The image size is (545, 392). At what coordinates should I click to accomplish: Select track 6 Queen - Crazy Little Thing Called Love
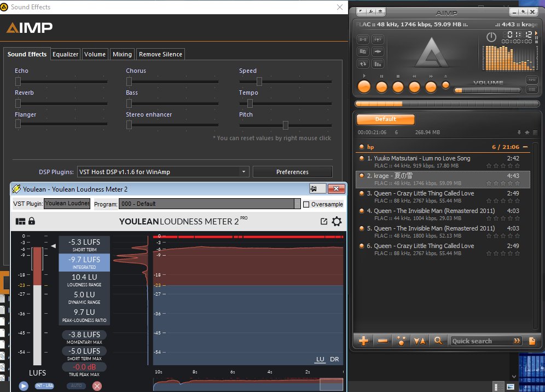point(442,250)
